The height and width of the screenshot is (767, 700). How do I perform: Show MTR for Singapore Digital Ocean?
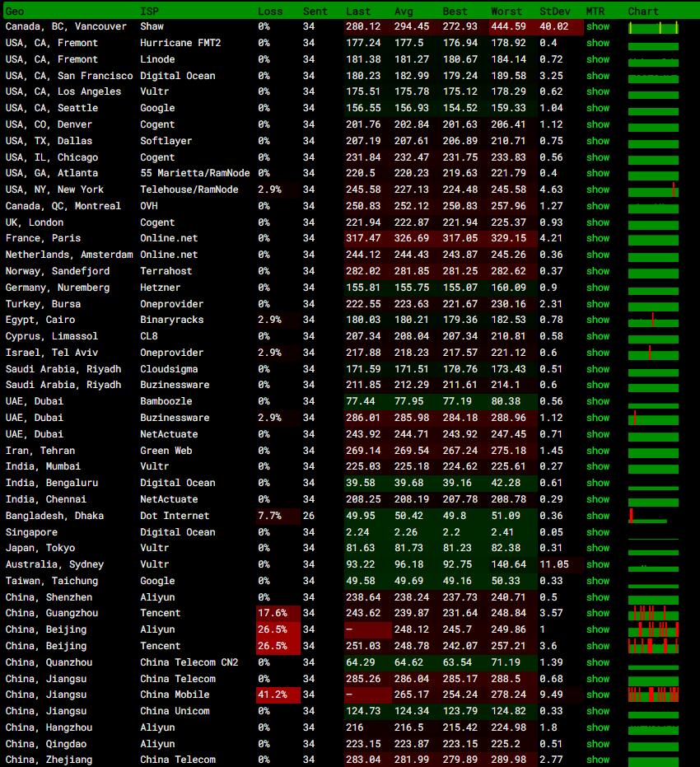point(598,532)
